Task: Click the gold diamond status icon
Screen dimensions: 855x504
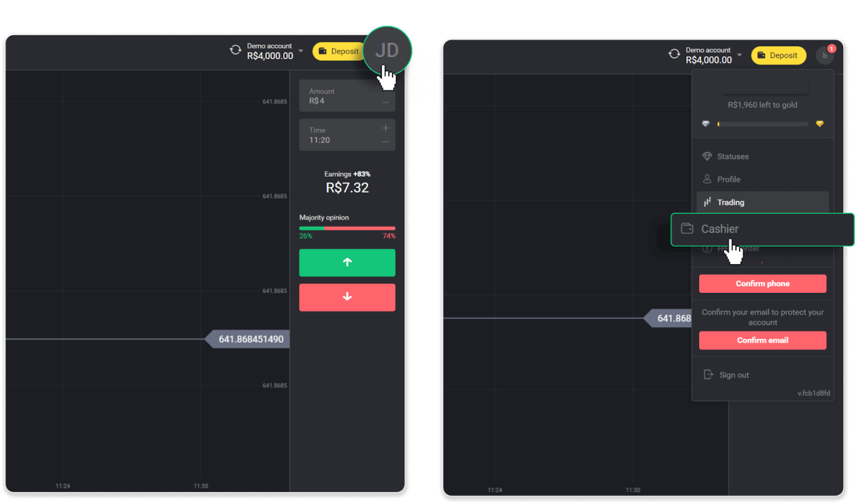Action: click(820, 124)
